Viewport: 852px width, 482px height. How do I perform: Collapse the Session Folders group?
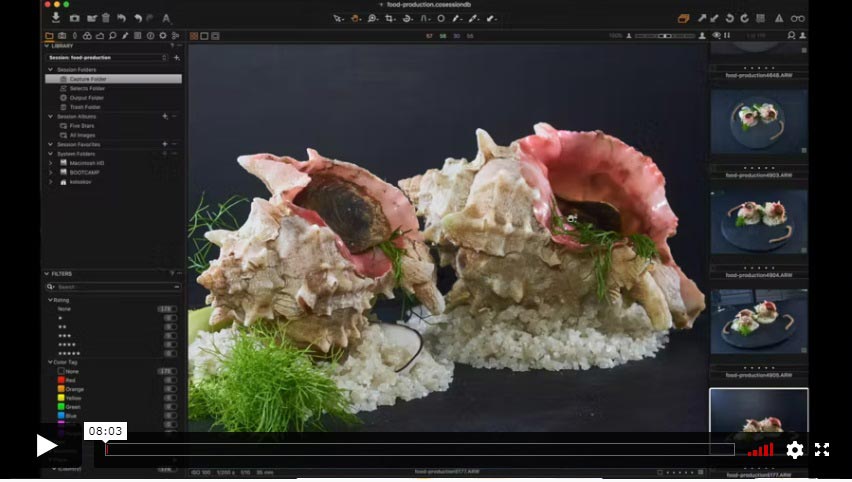click(x=51, y=70)
